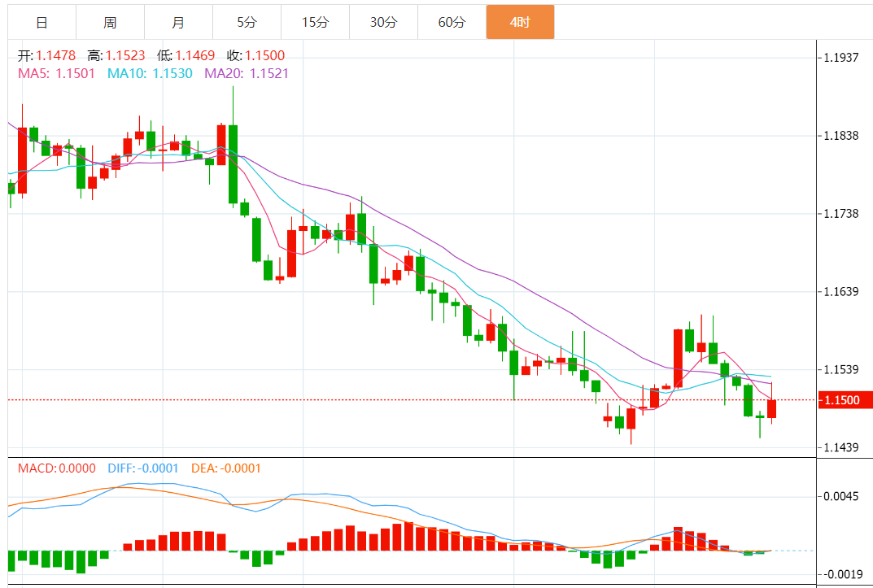
Task: Select the 30分 timeframe tab
Action: tap(384, 22)
